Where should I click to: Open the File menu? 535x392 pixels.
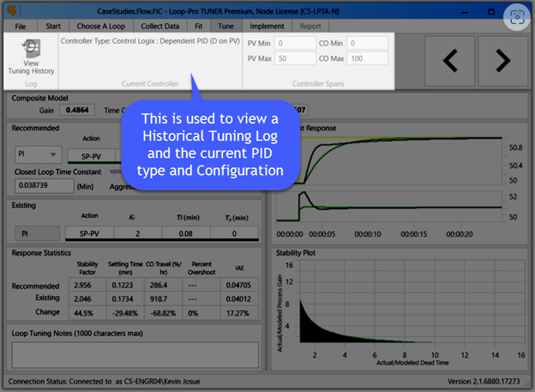20,27
